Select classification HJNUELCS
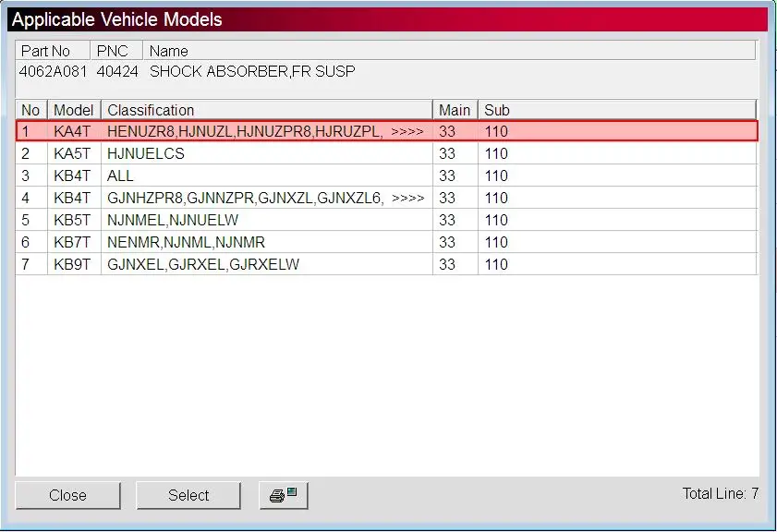Viewport: 777px width, 532px height. point(146,153)
